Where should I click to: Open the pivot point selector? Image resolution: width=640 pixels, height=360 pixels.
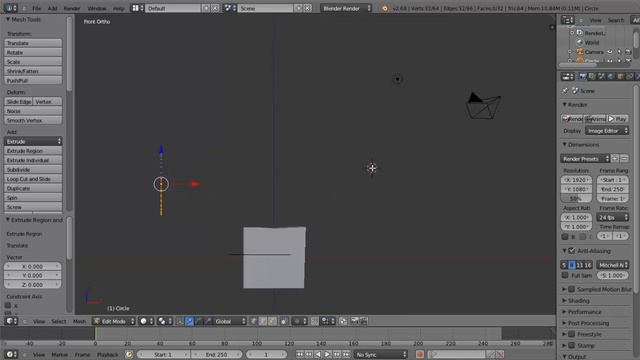point(164,321)
